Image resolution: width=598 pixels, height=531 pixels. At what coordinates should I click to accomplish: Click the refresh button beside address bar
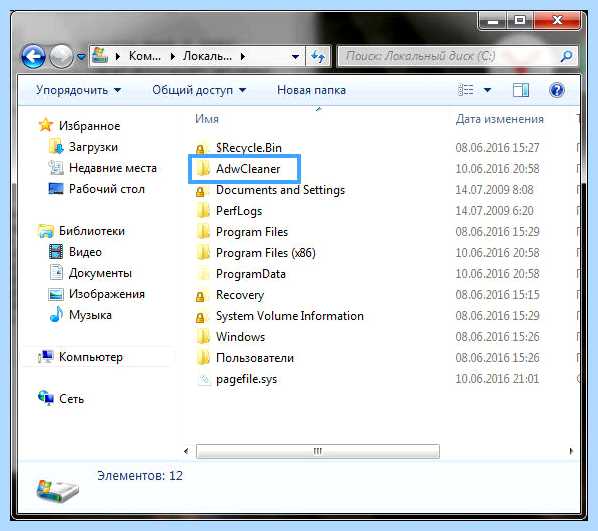(317, 56)
